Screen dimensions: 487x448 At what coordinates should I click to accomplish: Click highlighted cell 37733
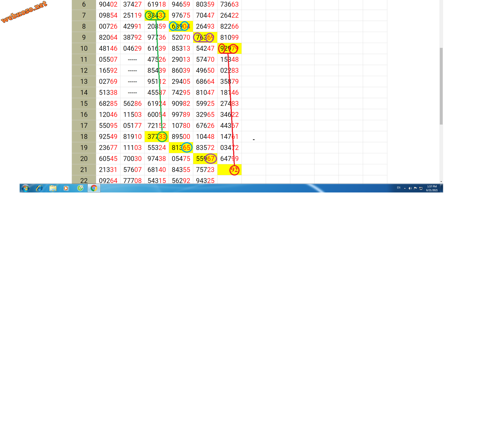click(157, 137)
